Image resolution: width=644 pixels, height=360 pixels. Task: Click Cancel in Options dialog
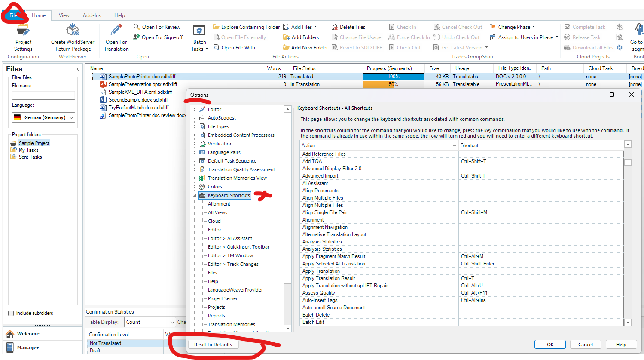click(585, 345)
